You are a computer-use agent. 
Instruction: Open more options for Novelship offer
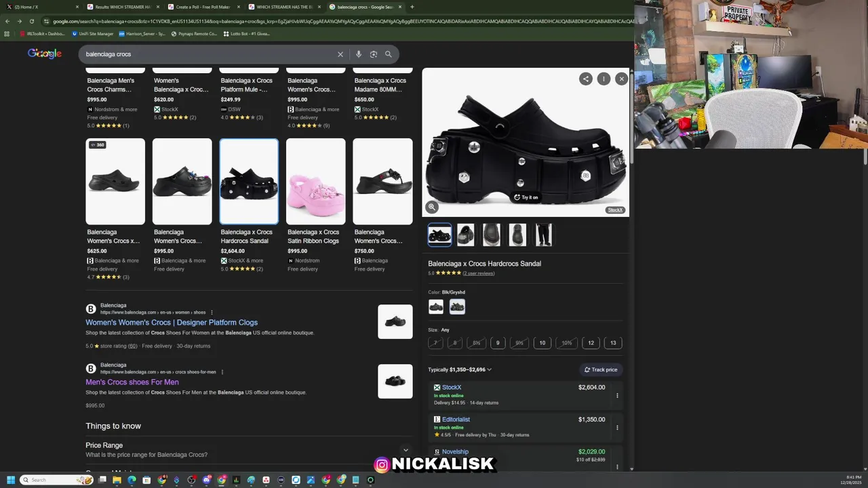(617, 466)
